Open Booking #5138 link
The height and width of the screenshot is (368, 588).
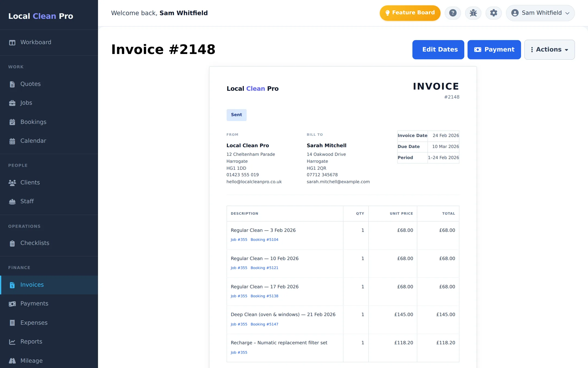click(x=264, y=296)
